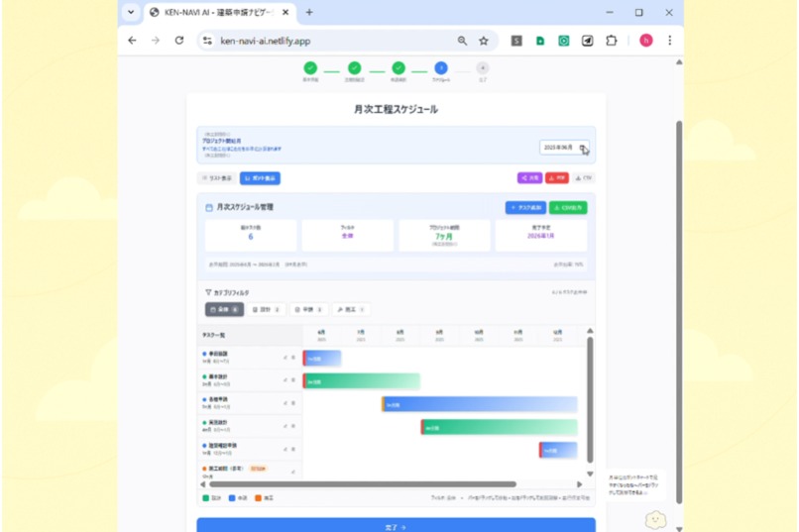The width and height of the screenshot is (799, 532).
Task: Click the purple 共有 share button
Action: tap(530, 177)
